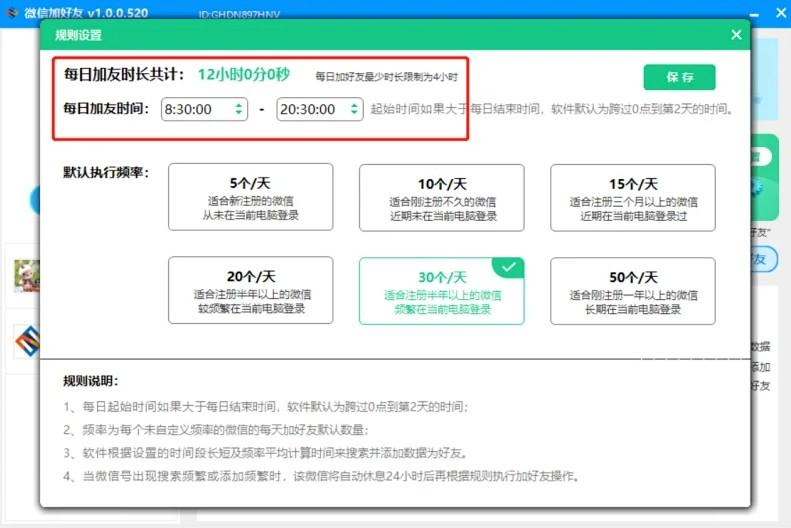Select the 5个/天 frequency option
This screenshot has height=528, width=791.
point(251,197)
